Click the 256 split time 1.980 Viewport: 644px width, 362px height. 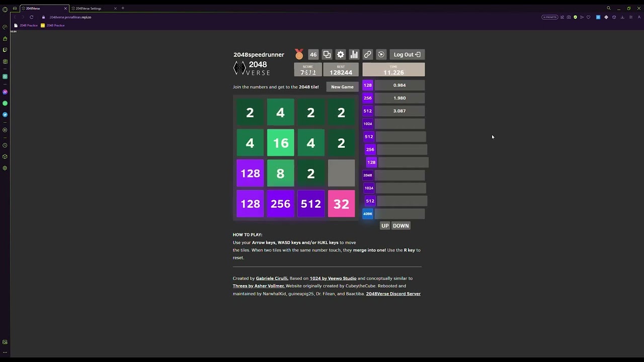pyautogui.click(x=399, y=98)
